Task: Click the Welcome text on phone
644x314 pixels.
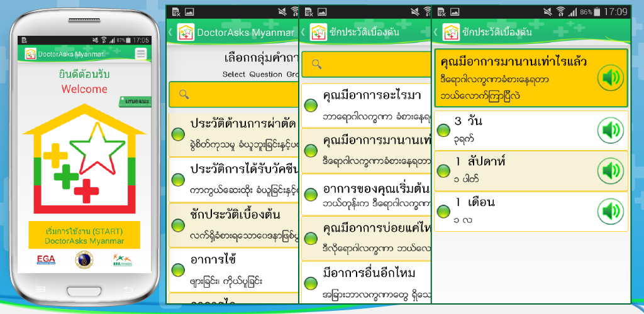Action: pyautogui.click(x=84, y=89)
